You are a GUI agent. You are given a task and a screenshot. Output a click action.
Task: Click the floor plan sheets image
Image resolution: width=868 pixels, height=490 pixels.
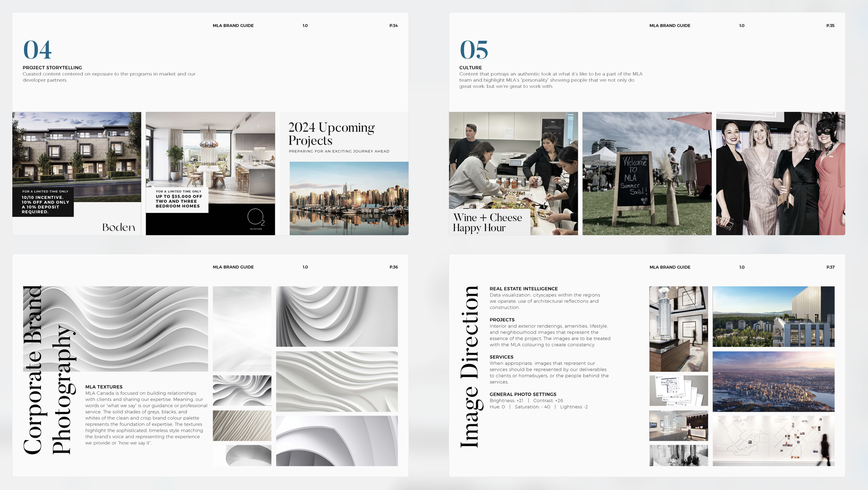click(678, 391)
